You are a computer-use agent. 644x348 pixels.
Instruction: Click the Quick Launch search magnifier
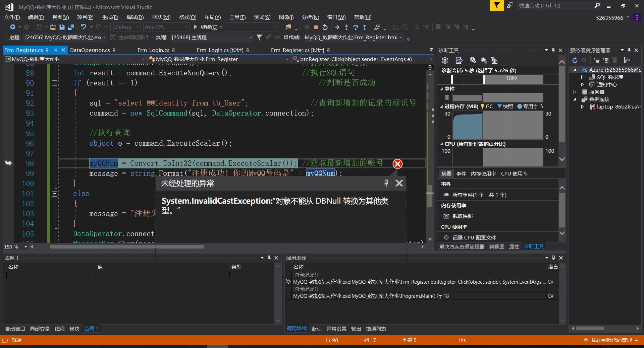point(597,5)
